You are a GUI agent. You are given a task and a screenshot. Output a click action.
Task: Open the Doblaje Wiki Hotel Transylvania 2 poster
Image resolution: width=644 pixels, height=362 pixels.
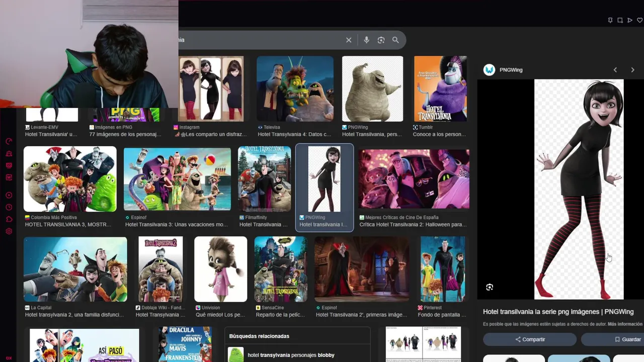click(160, 269)
